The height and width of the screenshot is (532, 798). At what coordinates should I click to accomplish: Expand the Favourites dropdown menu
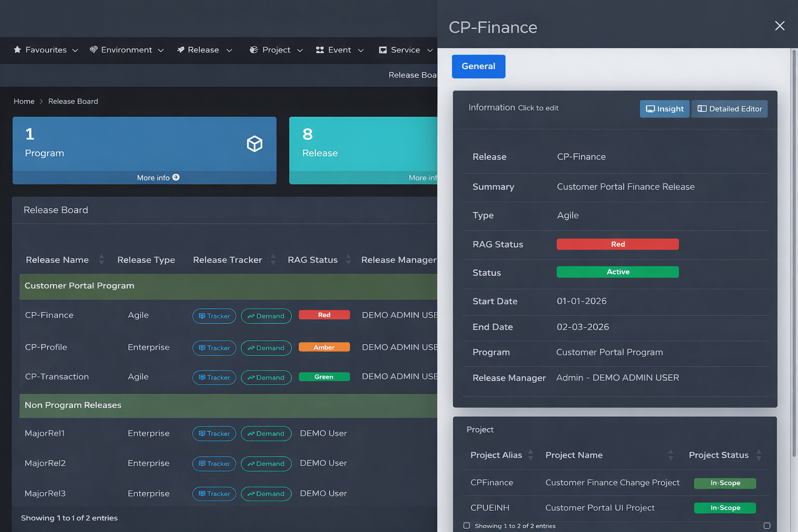46,50
